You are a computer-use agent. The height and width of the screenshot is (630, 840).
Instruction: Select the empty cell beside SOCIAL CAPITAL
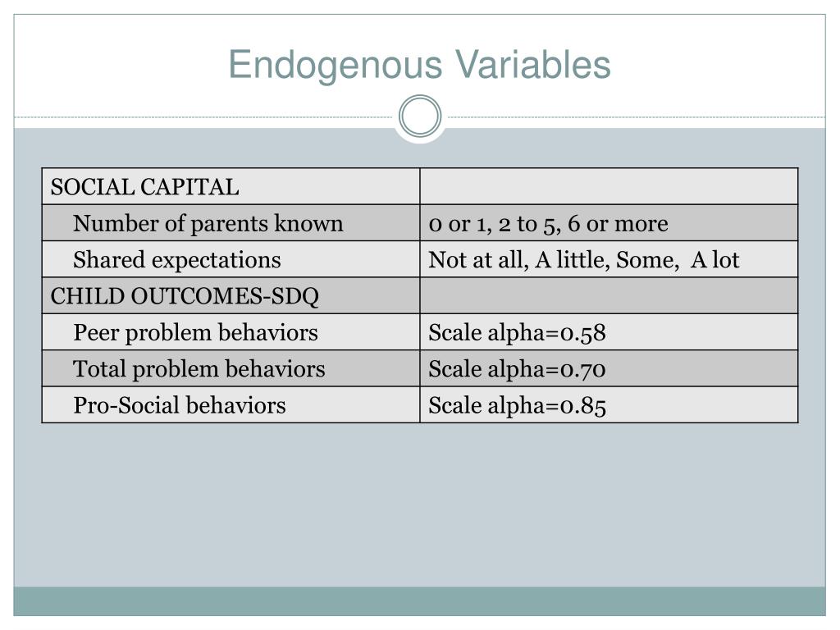[609, 187]
